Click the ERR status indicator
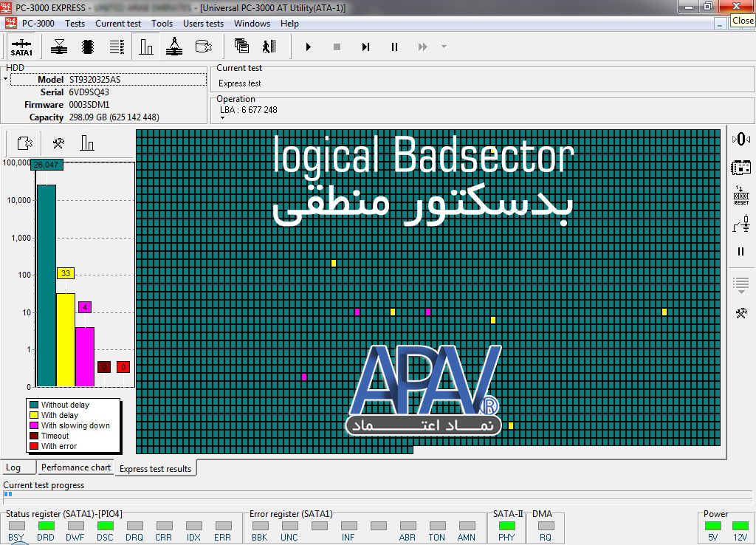Viewport: 756px width, 545px height. [223, 526]
